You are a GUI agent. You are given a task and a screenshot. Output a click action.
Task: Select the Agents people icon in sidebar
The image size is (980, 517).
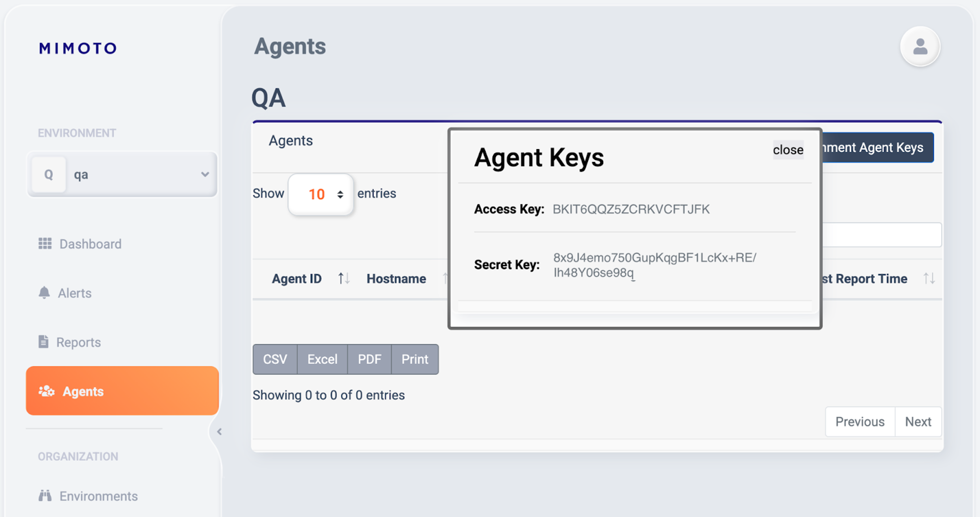[46, 391]
